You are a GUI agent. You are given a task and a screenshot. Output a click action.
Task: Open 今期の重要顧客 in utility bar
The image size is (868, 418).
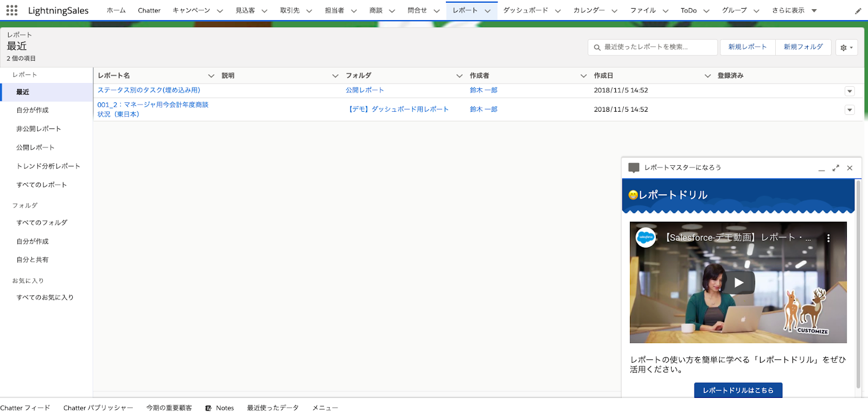[169, 408]
